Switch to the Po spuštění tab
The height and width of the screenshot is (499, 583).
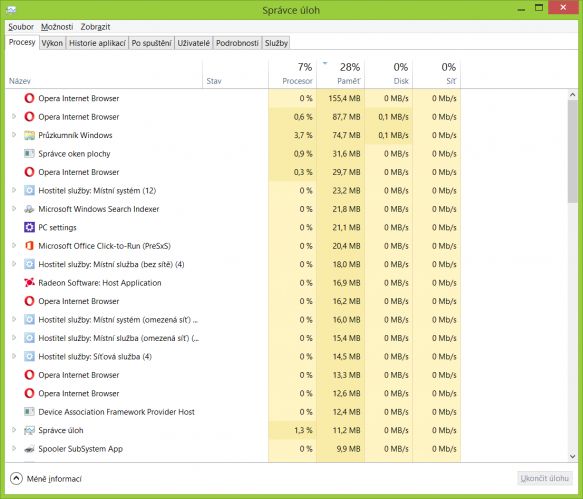151,43
